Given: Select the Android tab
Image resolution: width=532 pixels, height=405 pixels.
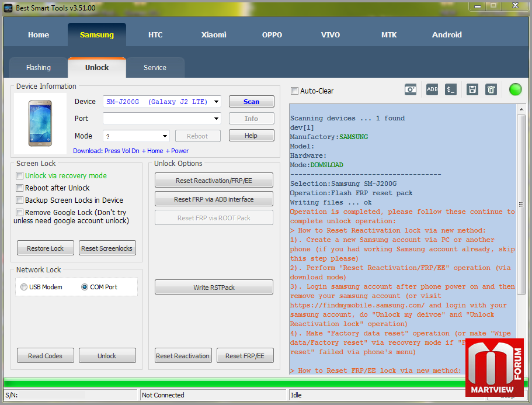Looking at the screenshot, I should pyautogui.click(x=447, y=34).
